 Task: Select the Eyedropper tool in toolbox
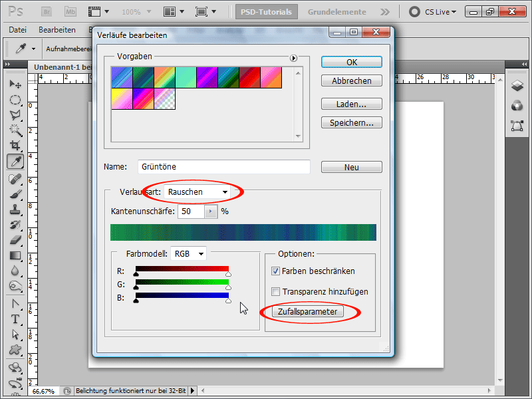coord(15,161)
